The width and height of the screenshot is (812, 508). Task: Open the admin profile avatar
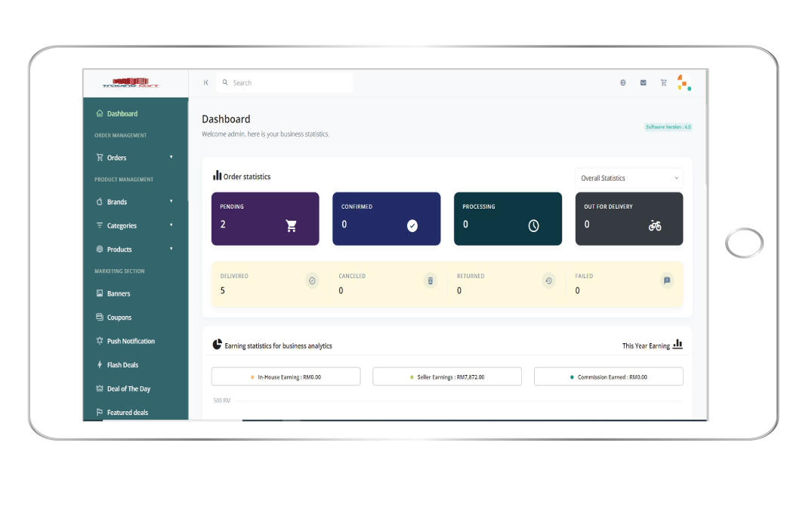[x=684, y=83]
